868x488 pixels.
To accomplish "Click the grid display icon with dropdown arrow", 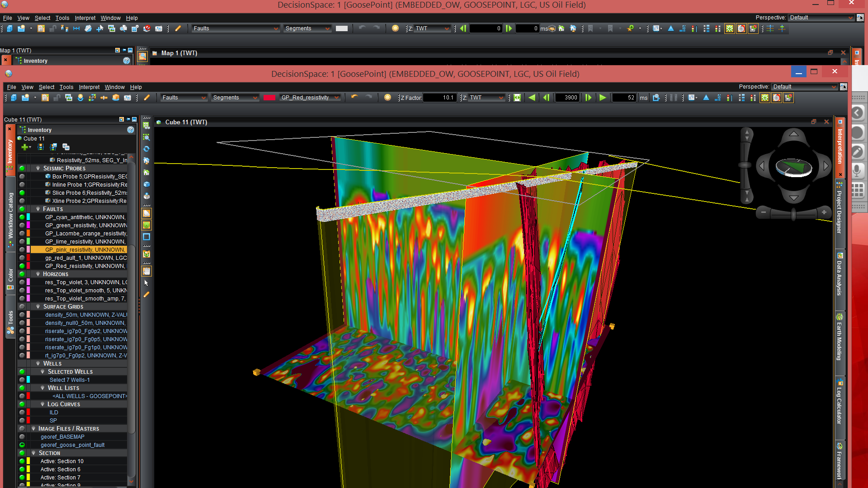I will click(693, 98).
